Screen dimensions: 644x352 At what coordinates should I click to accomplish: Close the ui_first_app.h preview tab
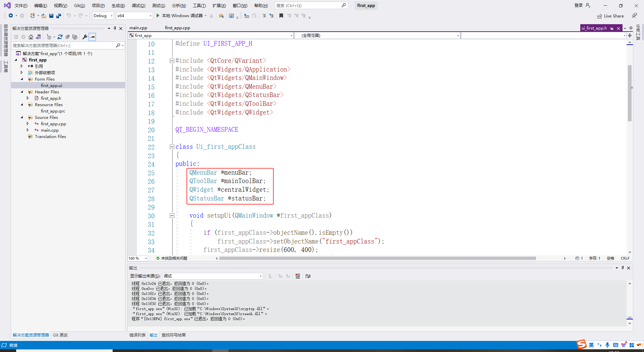(619, 28)
